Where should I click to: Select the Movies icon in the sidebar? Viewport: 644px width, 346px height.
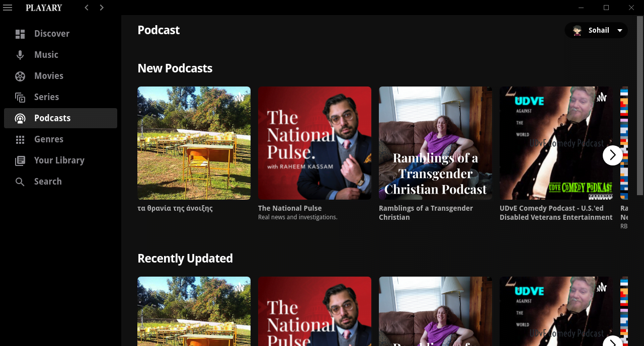click(x=20, y=76)
